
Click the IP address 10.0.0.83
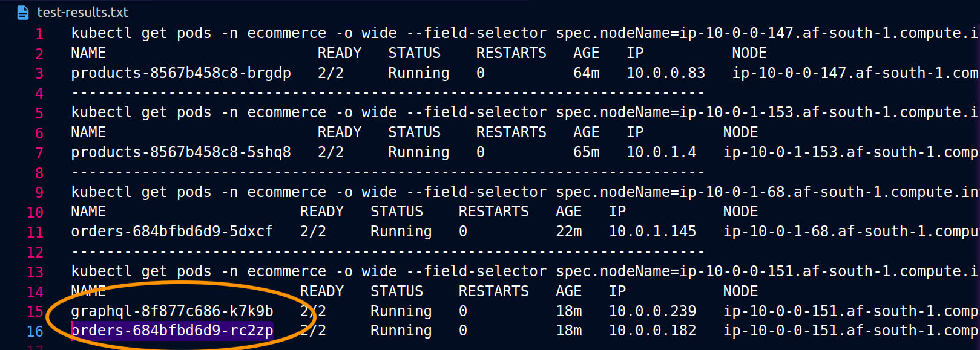coord(666,73)
